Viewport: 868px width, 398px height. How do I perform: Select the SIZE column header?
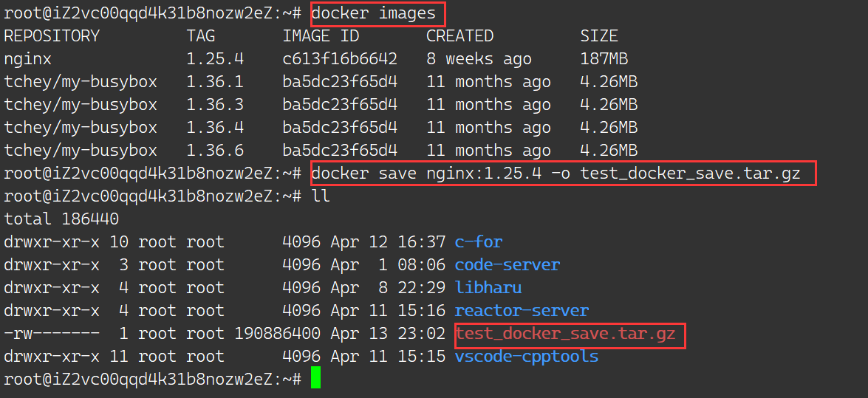[599, 36]
